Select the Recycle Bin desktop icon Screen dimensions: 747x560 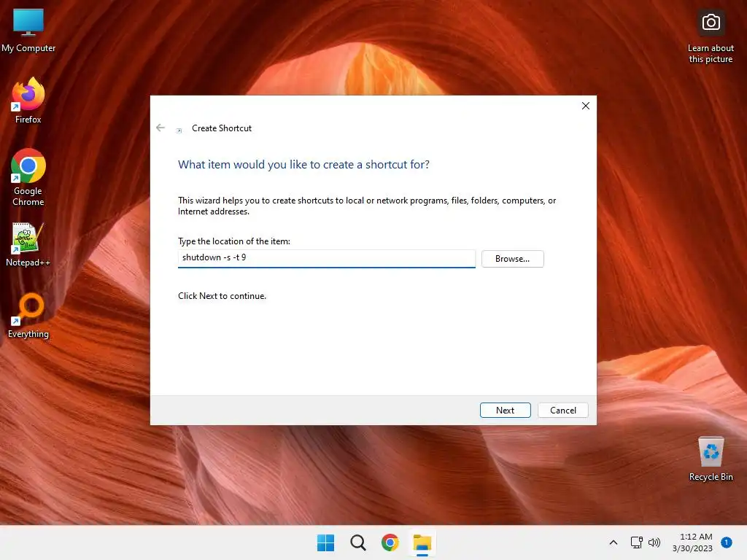click(711, 459)
